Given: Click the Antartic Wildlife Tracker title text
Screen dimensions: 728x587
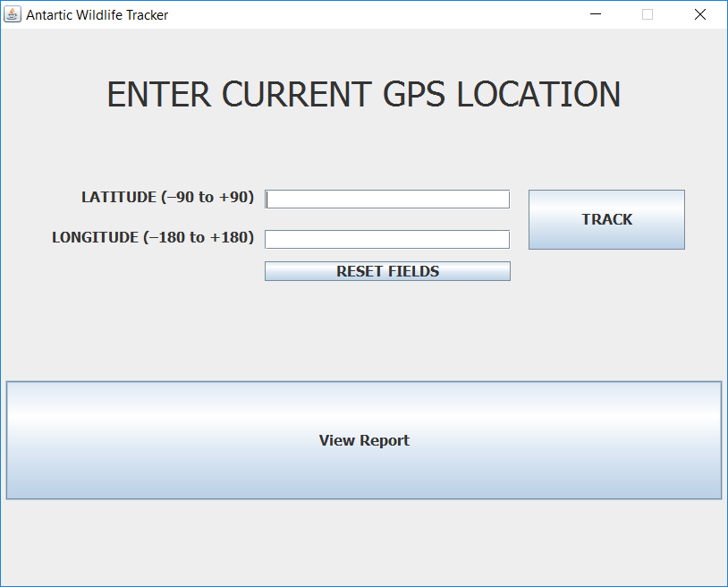Looking at the screenshot, I should [x=97, y=15].
